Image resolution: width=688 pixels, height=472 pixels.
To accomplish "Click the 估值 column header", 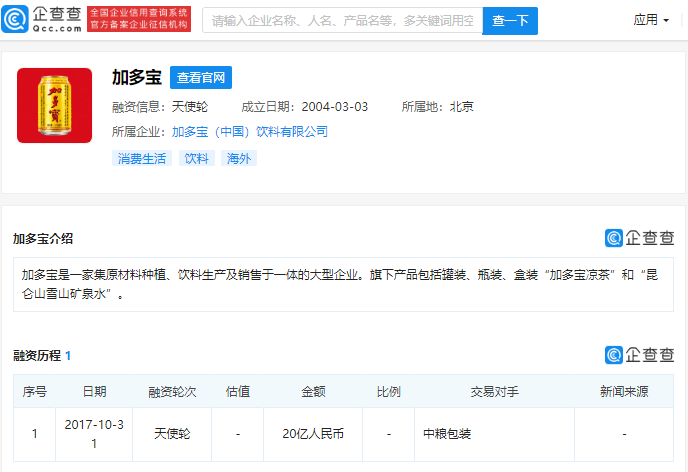I will [x=237, y=391].
